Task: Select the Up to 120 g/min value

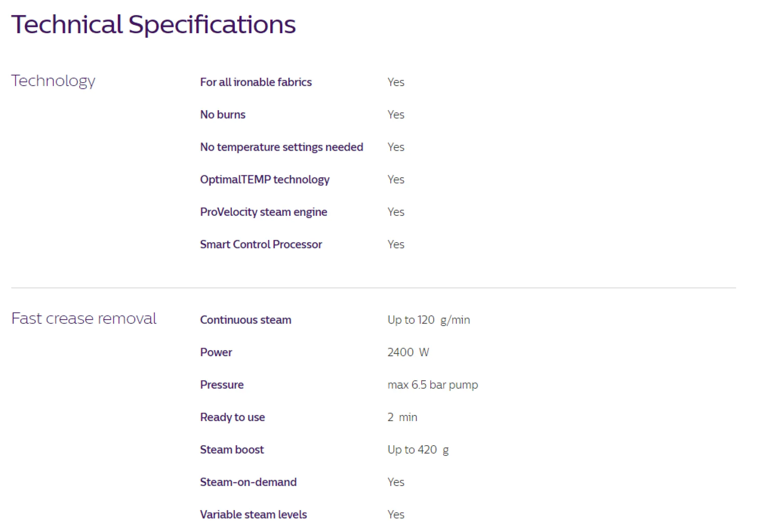Action: pyautogui.click(x=429, y=320)
